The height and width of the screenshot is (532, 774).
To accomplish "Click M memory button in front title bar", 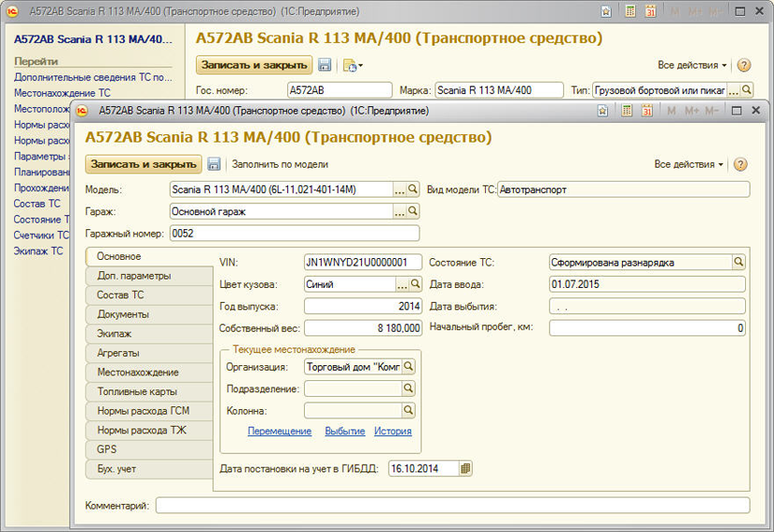I will point(671,111).
